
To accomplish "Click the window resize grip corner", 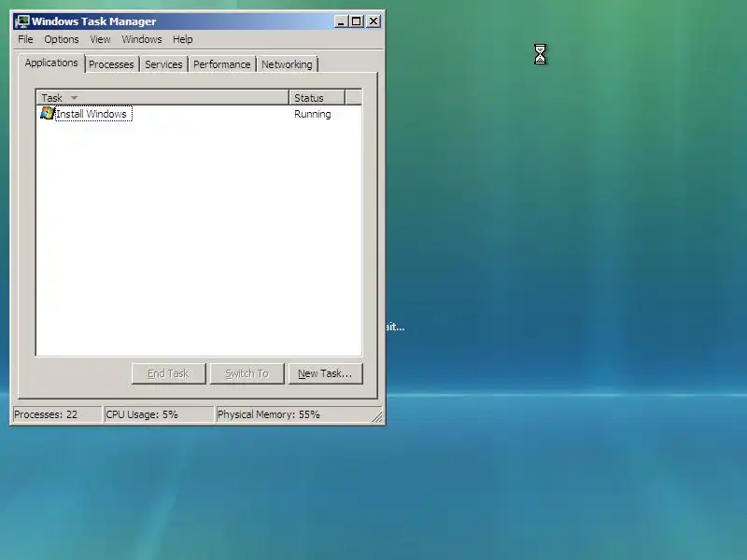I will [377, 416].
